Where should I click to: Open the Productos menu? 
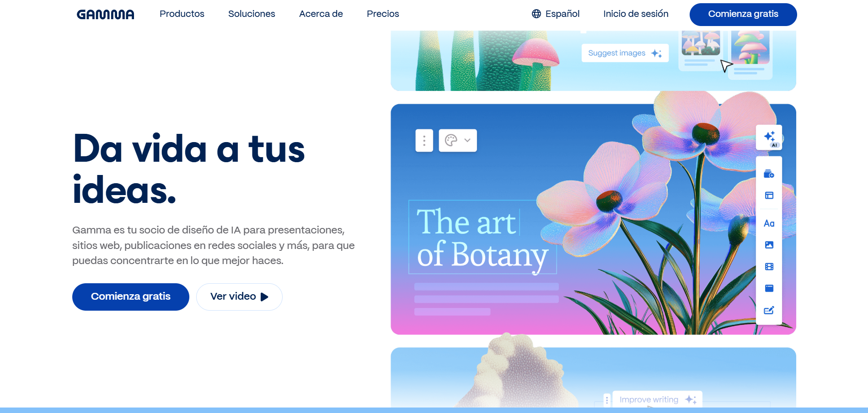point(182,14)
